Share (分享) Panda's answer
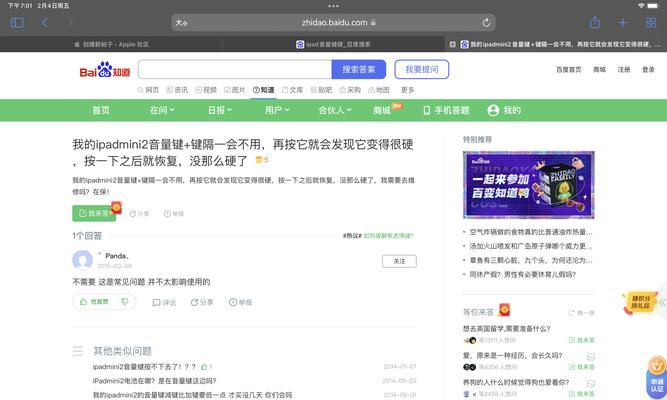Screen dimensions: 667x400 tap(202, 302)
